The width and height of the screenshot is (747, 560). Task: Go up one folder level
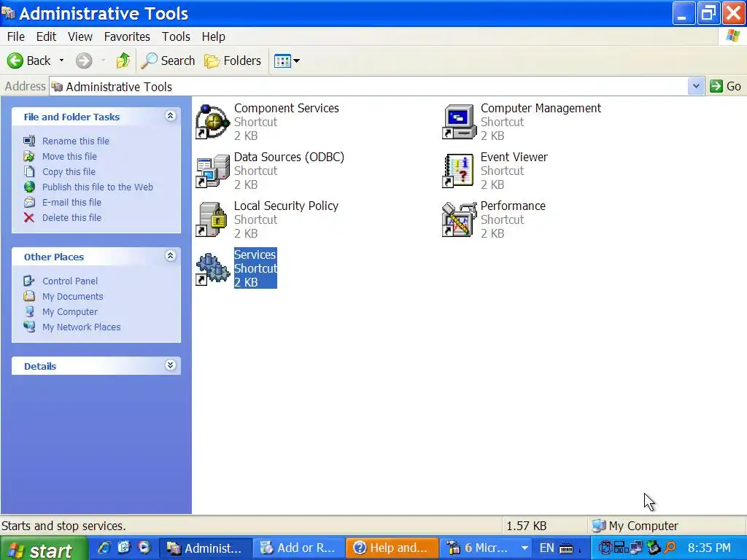pos(123,61)
